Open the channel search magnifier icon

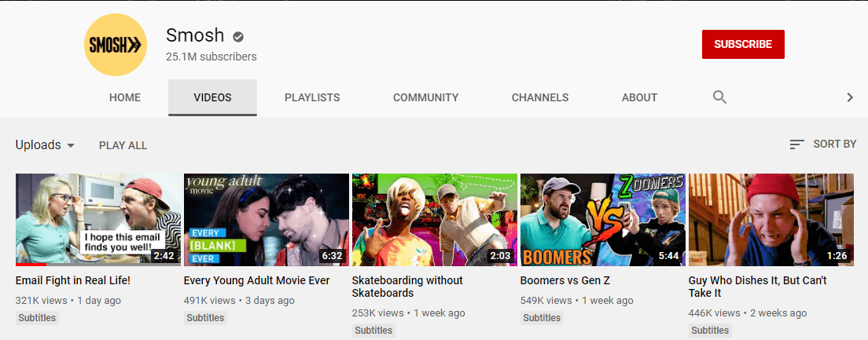click(719, 97)
